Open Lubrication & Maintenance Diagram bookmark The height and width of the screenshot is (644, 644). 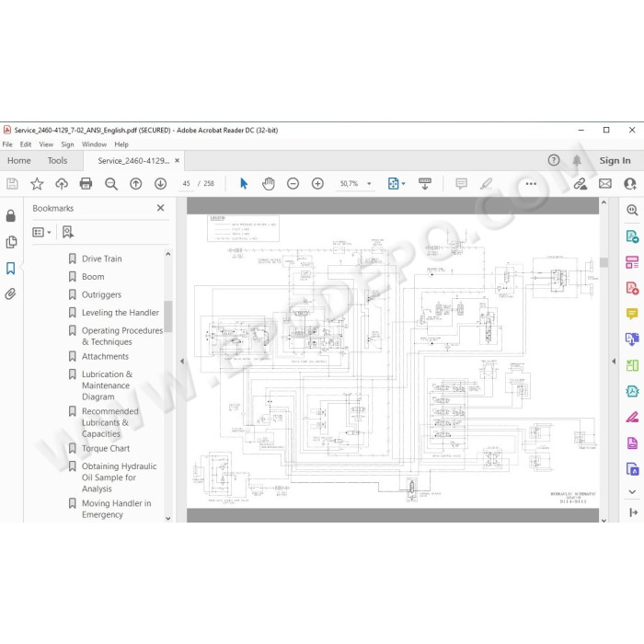click(107, 385)
